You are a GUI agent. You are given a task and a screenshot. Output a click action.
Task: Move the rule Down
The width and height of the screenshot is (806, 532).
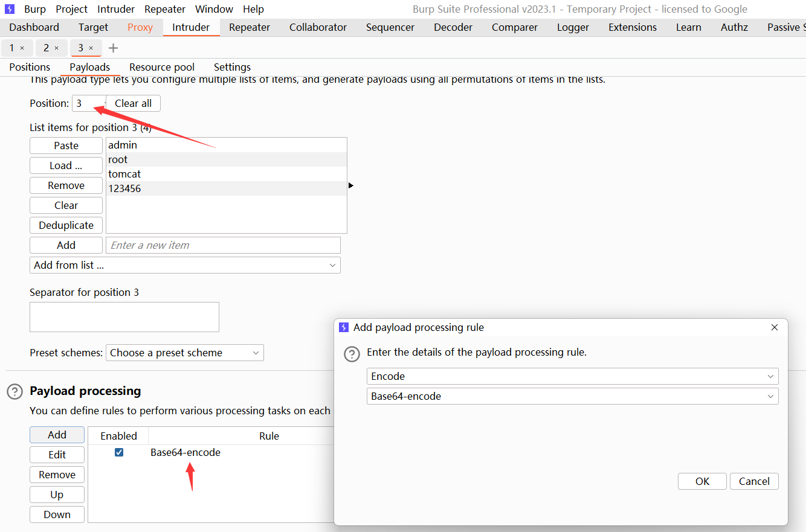pyautogui.click(x=57, y=514)
